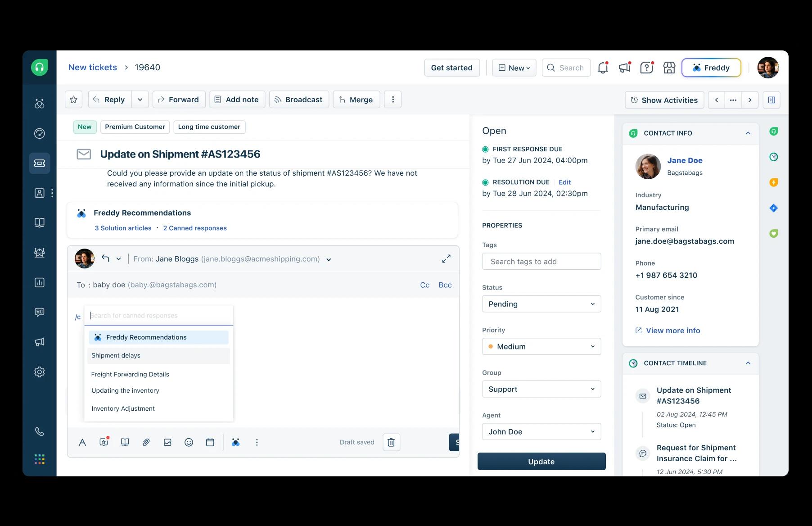Open the announcements megaphone in header
Image resolution: width=812 pixels, height=526 pixels.
click(625, 68)
